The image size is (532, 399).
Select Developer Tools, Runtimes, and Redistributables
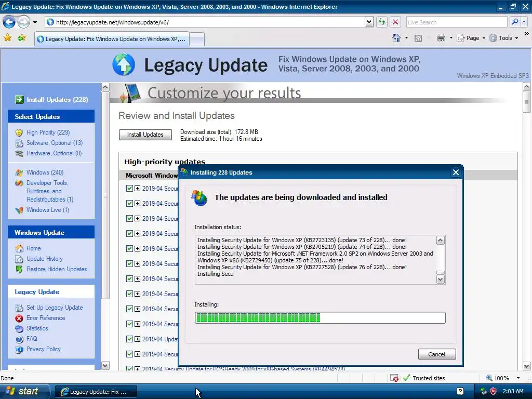(x=50, y=191)
